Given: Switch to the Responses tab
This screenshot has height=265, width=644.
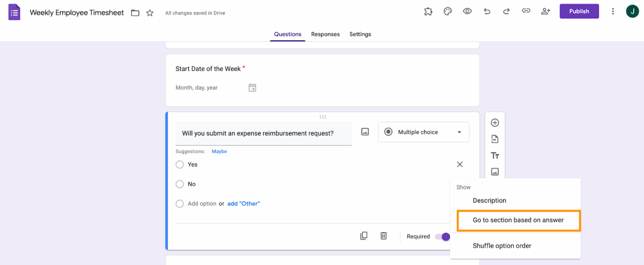Looking at the screenshot, I should pos(325,34).
